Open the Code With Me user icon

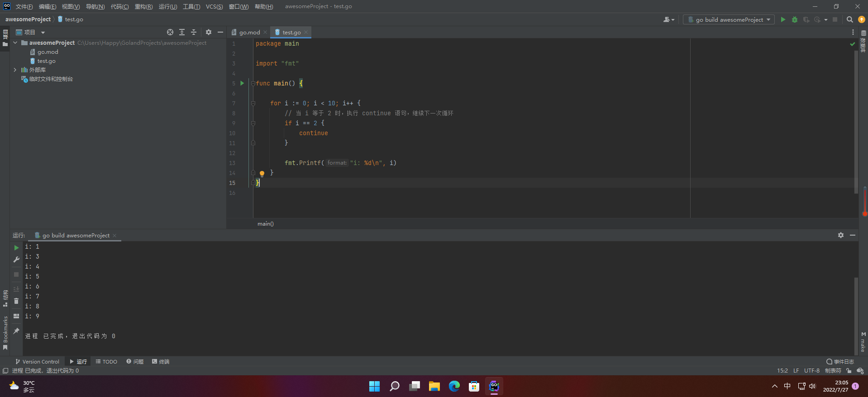[x=668, y=19]
